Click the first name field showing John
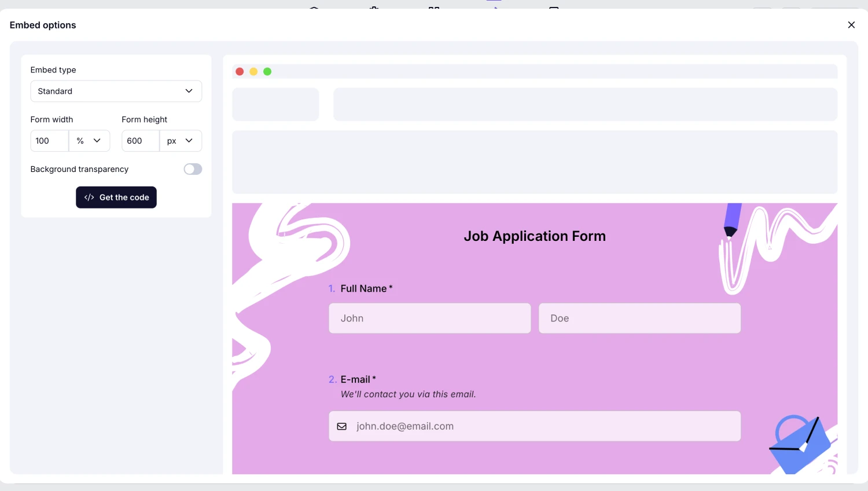Image resolution: width=868 pixels, height=491 pixels. pos(429,318)
